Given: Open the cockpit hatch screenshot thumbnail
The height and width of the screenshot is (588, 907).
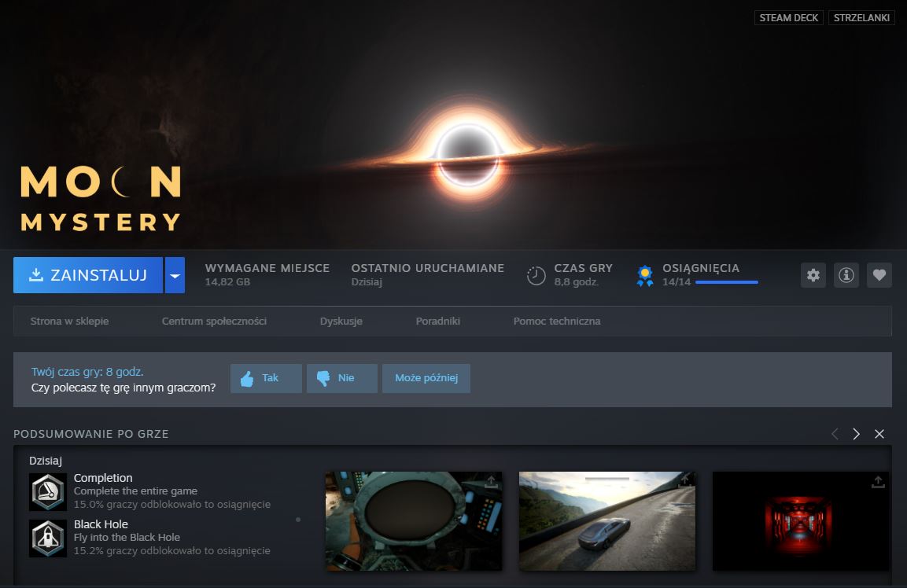Looking at the screenshot, I should coord(414,521).
